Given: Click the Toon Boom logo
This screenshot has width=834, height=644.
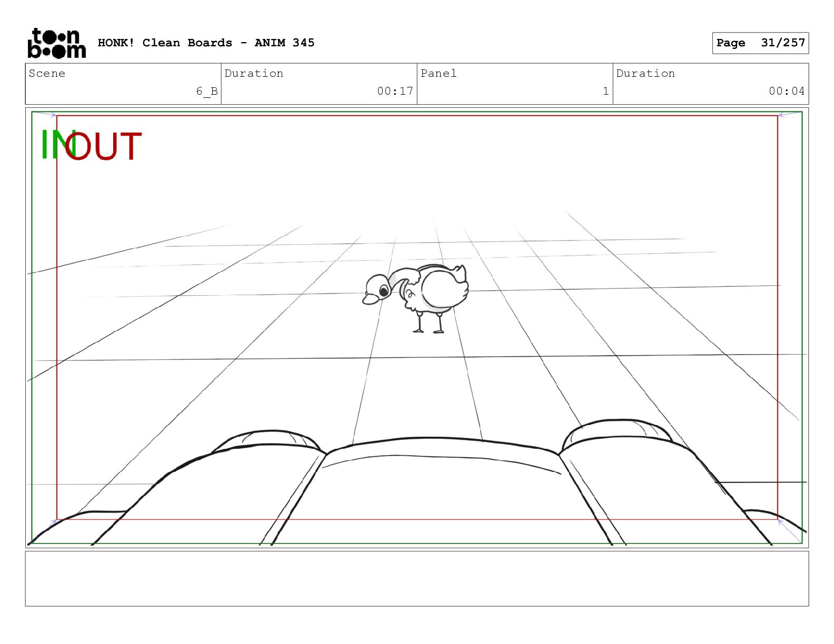Looking at the screenshot, I should pos(57,43).
